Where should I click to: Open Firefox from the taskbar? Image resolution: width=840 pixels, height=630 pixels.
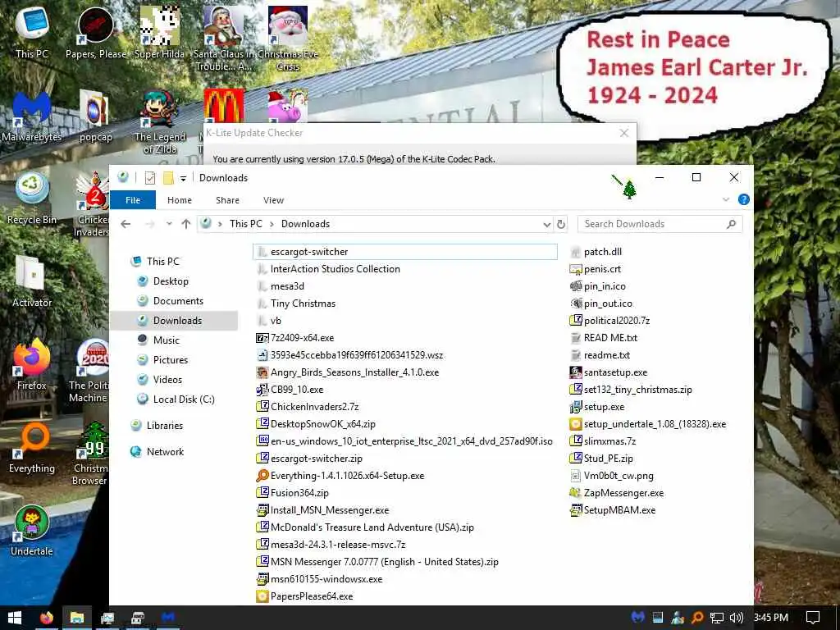tap(47, 618)
